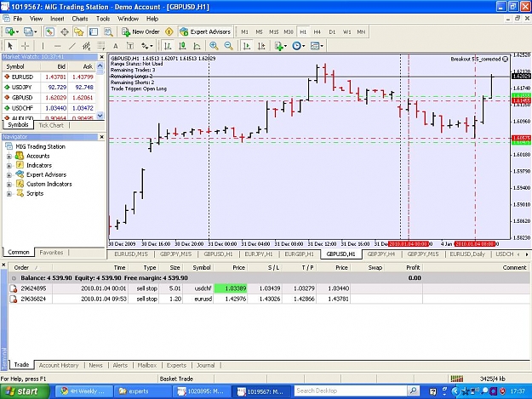Screen dimensions: 532x399
Task: Select the trendline drawing tool
Action: (x=72, y=45)
